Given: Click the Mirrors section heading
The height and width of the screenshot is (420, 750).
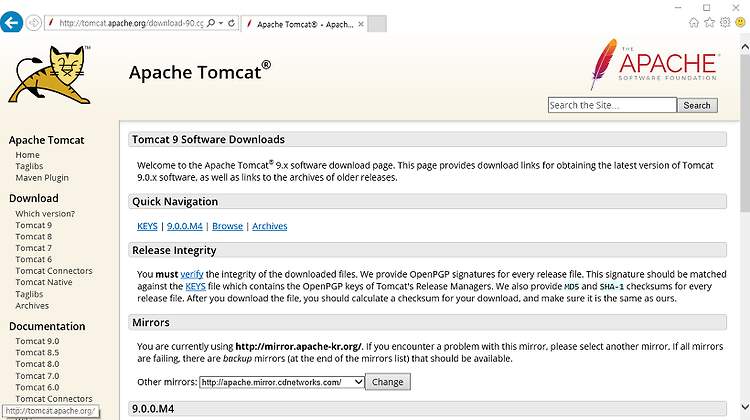Looking at the screenshot, I should point(151,322).
